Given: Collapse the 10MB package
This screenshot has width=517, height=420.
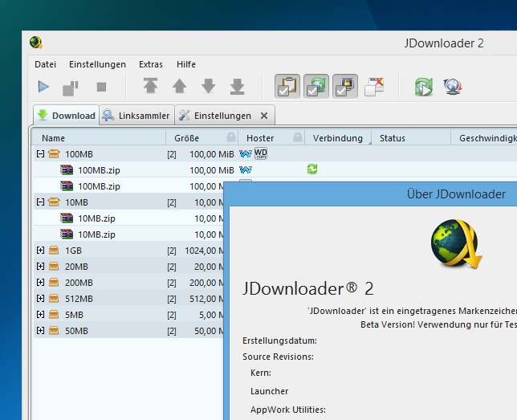Looking at the screenshot, I should coord(41,202).
